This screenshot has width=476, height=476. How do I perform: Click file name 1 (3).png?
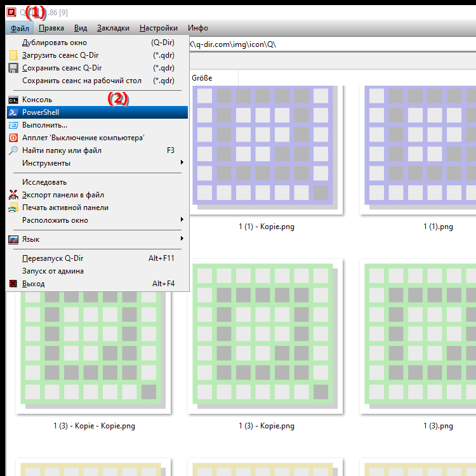438,426
